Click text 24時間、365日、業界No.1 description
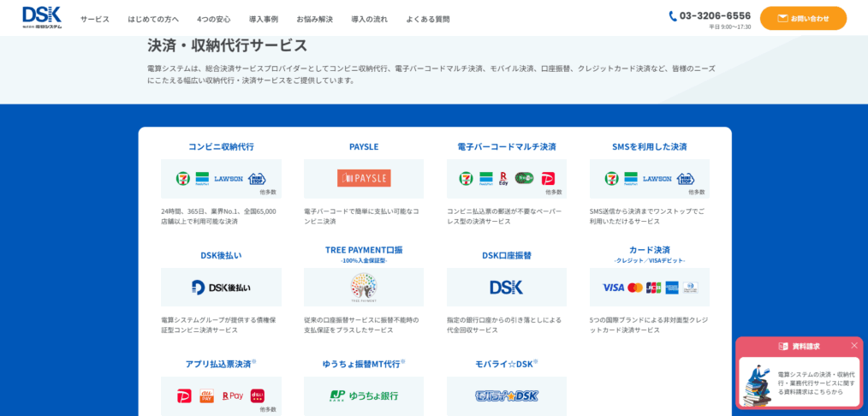The height and width of the screenshot is (416, 868). [218, 217]
